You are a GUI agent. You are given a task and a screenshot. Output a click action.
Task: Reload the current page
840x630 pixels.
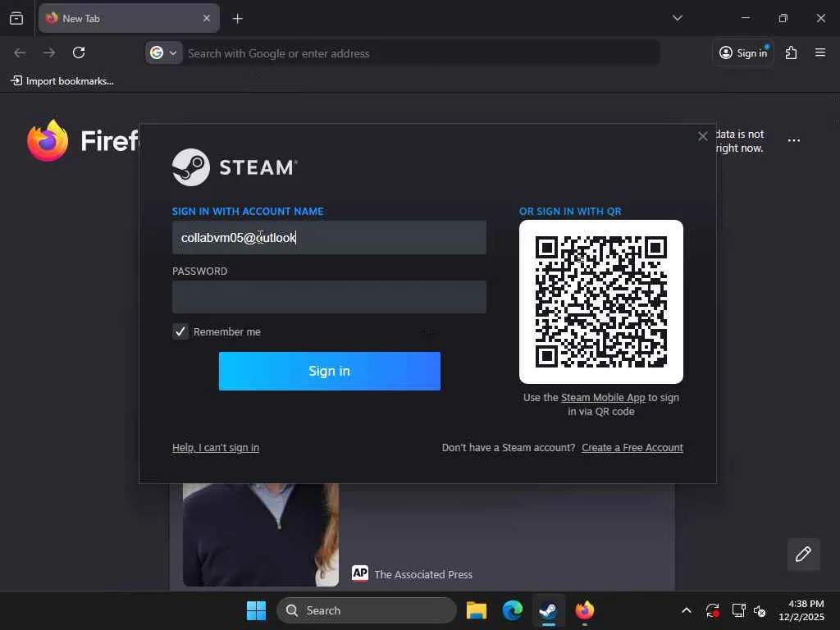coord(79,52)
